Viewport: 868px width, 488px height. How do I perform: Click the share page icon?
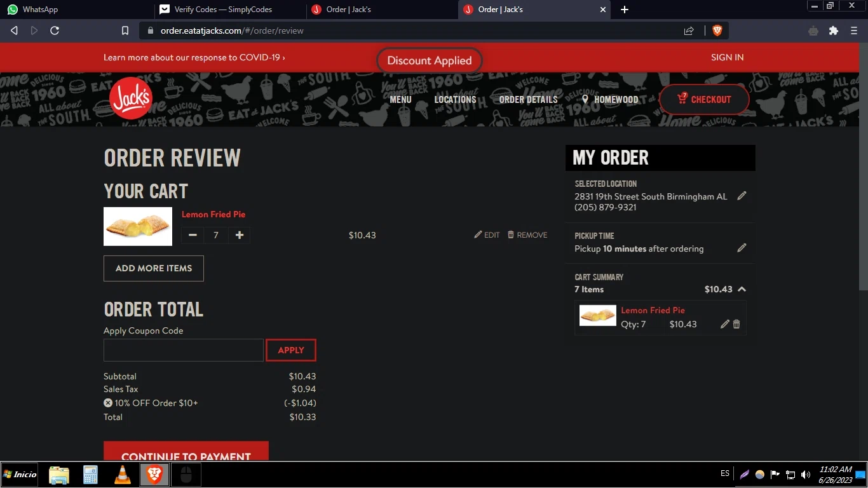[x=689, y=30]
